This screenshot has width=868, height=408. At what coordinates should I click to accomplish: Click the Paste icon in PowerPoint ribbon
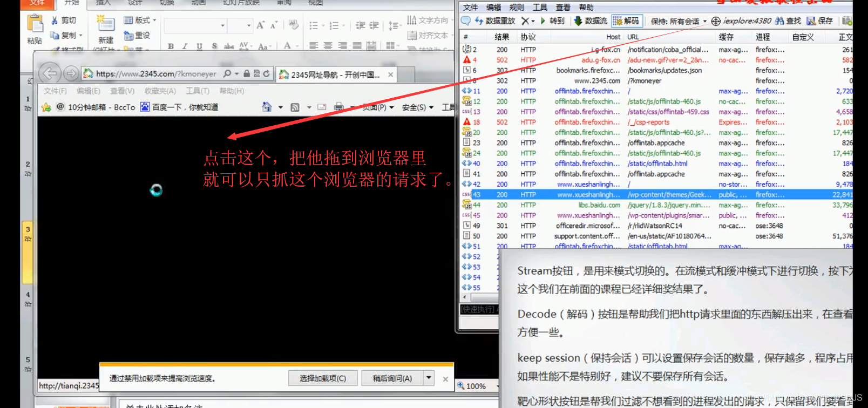pos(35,24)
